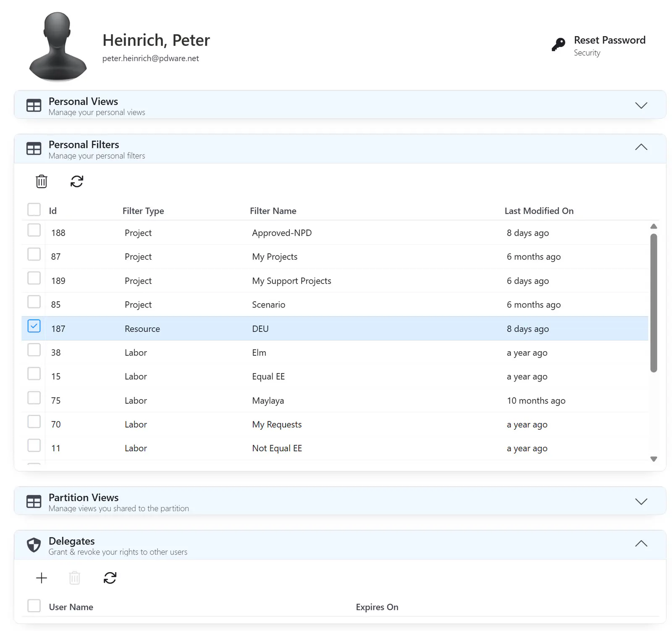The height and width of the screenshot is (631, 672).
Task: Check the Scenario filter row checkbox
Action: 34,302
